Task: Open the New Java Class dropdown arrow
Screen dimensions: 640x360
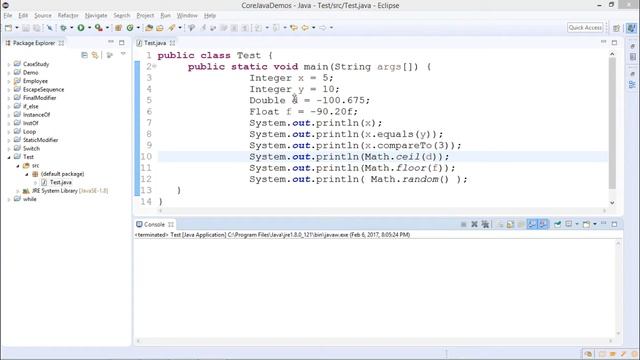Action: [138, 28]
